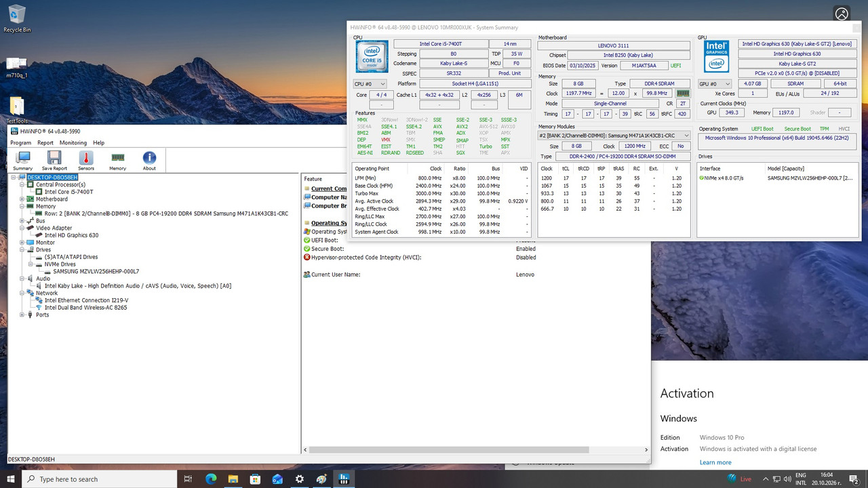Select SAMSUNG MZVLW256HEHP-000L7 drive in tree

pos(96,271)
